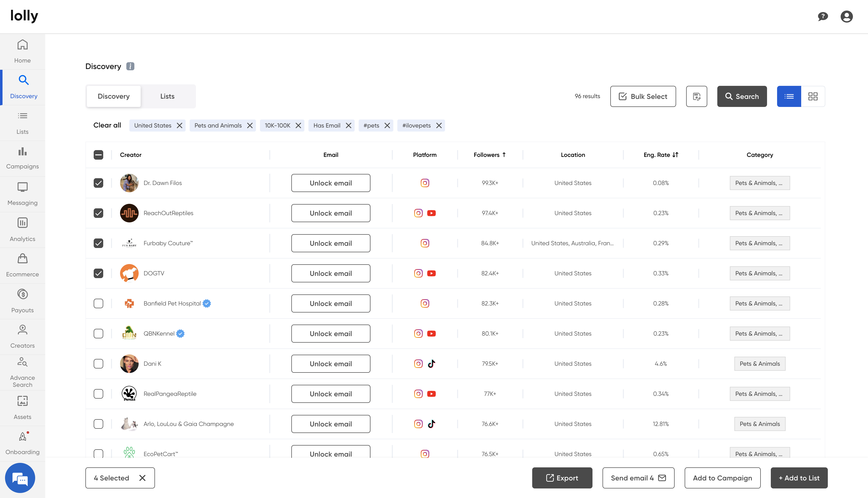This screenshot has width=868, height=498.
Task: Open the user account avatar
Action: [846, 16]
